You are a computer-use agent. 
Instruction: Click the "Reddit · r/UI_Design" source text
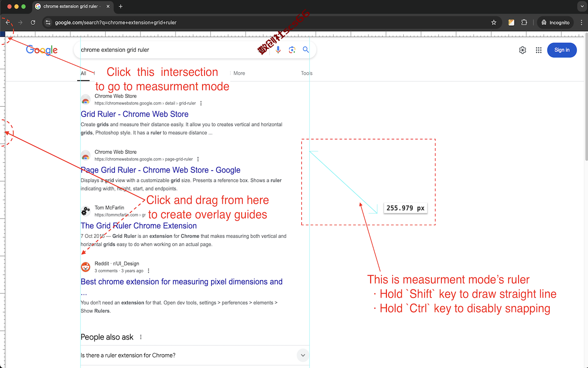pos(117,264)
